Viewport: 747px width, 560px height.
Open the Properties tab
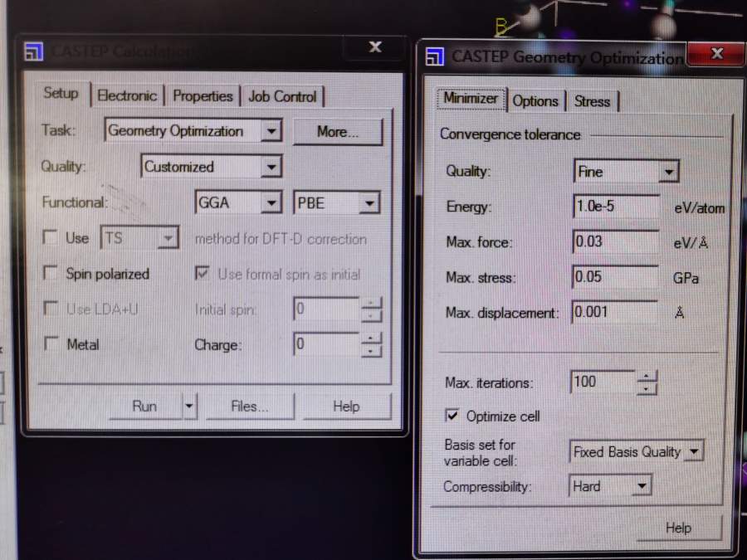pyautogui.click(x=203, y=96)
